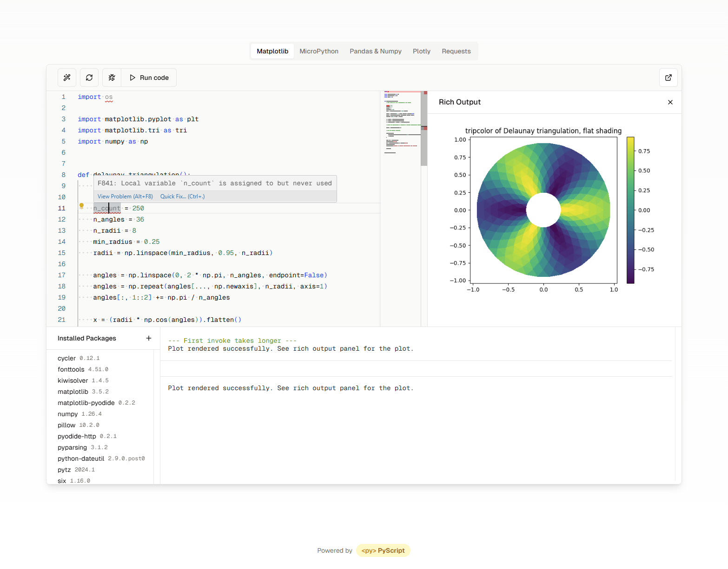Click the bug debug icon
This screenshot has width=728, height=569.
[112, 78]
